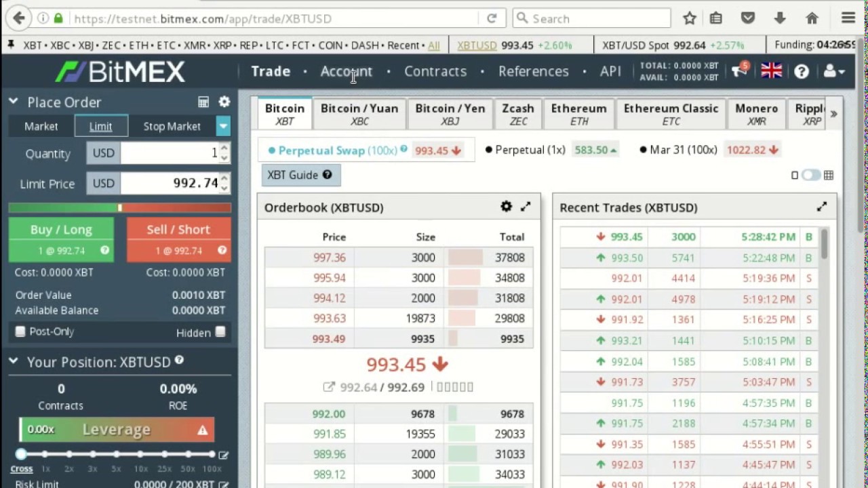Switch to the Zcash ZEC tab
Viewport: 868px width, 488px height.
coord(518,114)
